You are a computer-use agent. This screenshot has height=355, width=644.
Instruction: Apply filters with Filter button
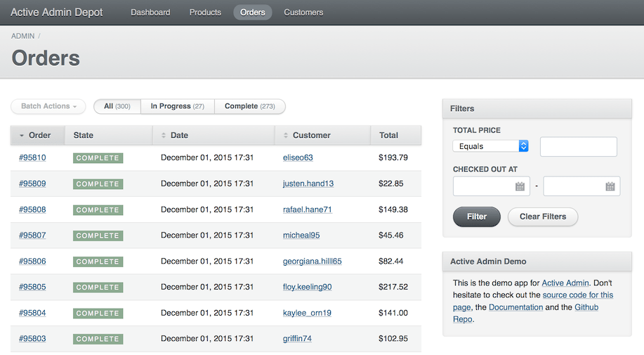point(476,217)
